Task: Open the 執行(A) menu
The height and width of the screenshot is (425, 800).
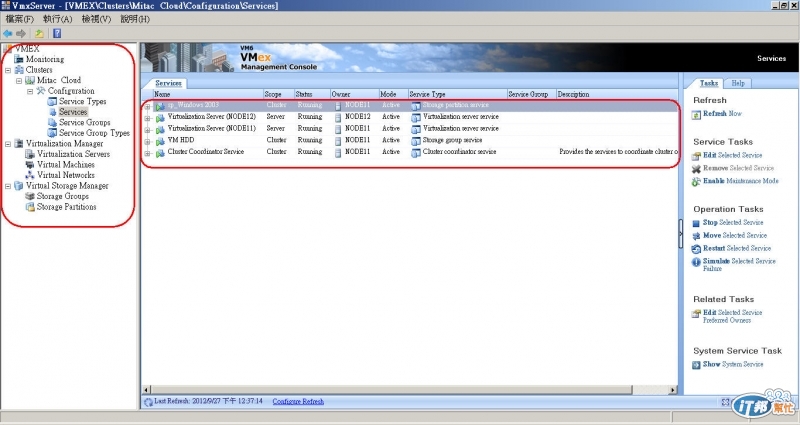Action: [x=58, y=19]
